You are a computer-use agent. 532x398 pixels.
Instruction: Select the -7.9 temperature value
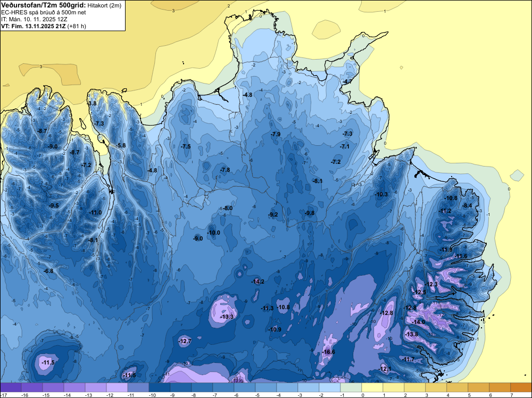(276, 135)
